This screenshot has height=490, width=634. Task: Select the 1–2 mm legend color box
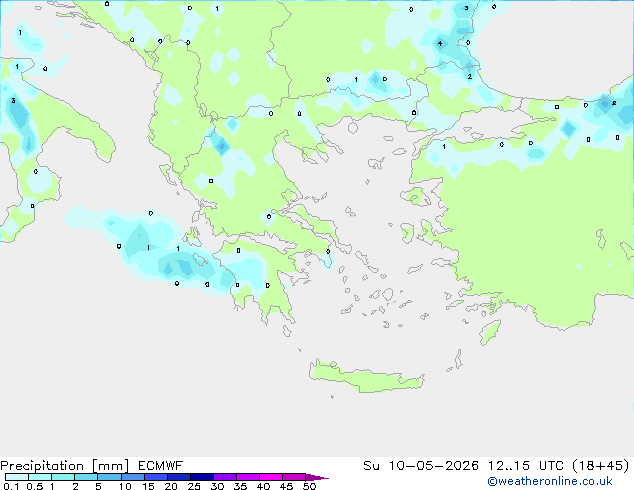(63, 477)
